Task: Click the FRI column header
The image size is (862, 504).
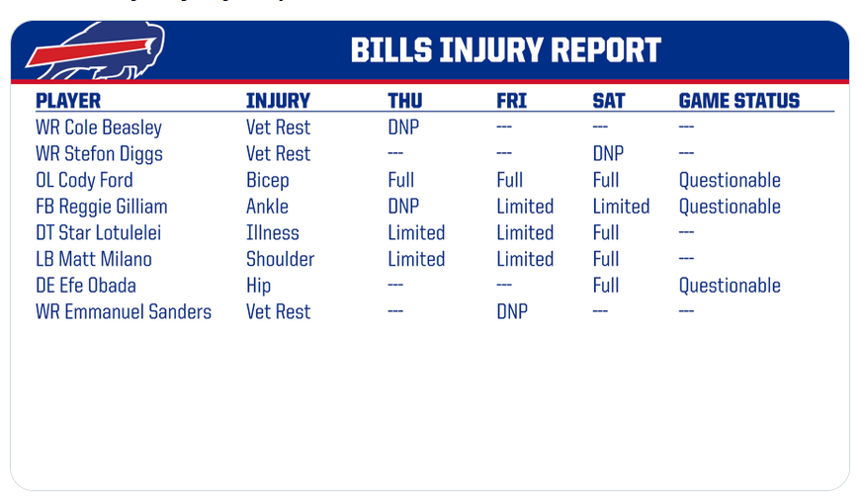Action: pos(512,101)
